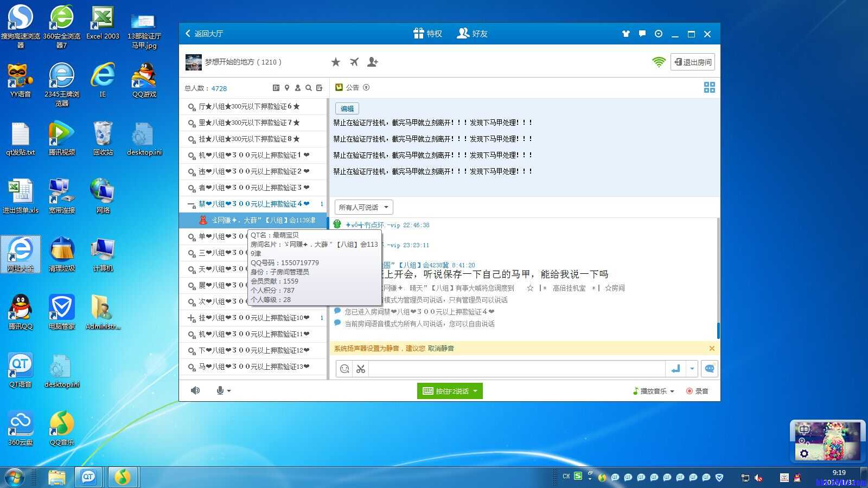Screen dimensions: 868x488
Task: Open the 所有人可说话 speaking mode dropdown
Action: 363,207
